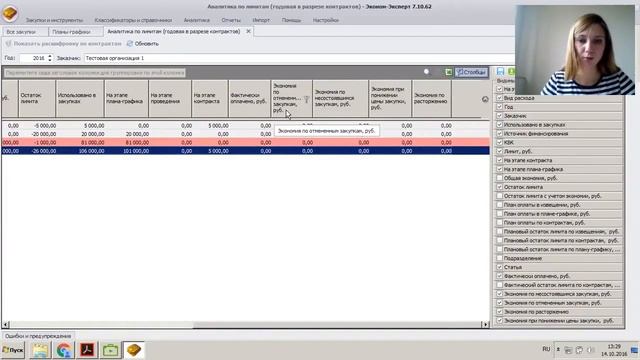Select the blue total row's 106 000,00 cell

[80, 151]
